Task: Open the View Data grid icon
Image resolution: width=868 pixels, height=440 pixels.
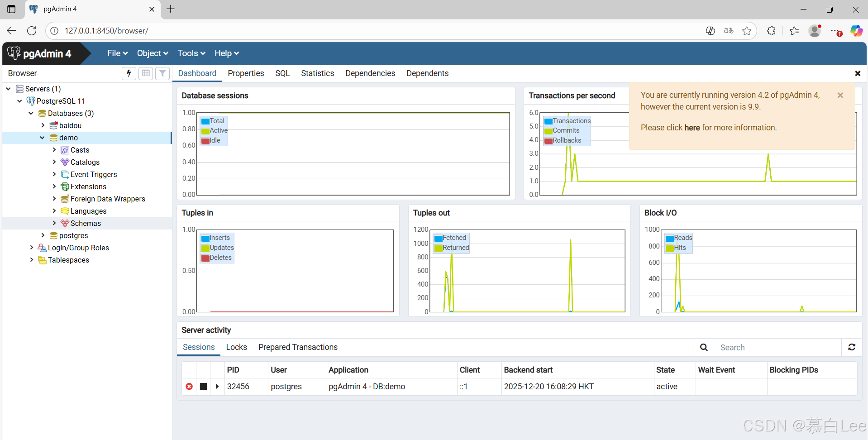Action: pos(146,73)
